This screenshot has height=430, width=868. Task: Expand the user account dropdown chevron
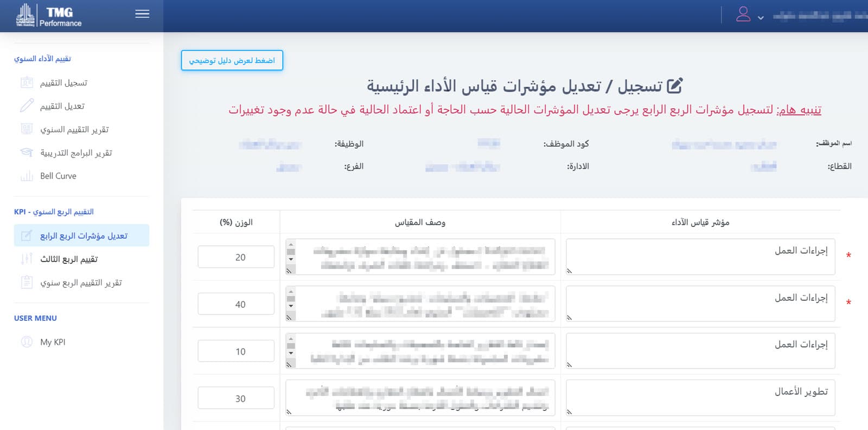tap(761, 18)
